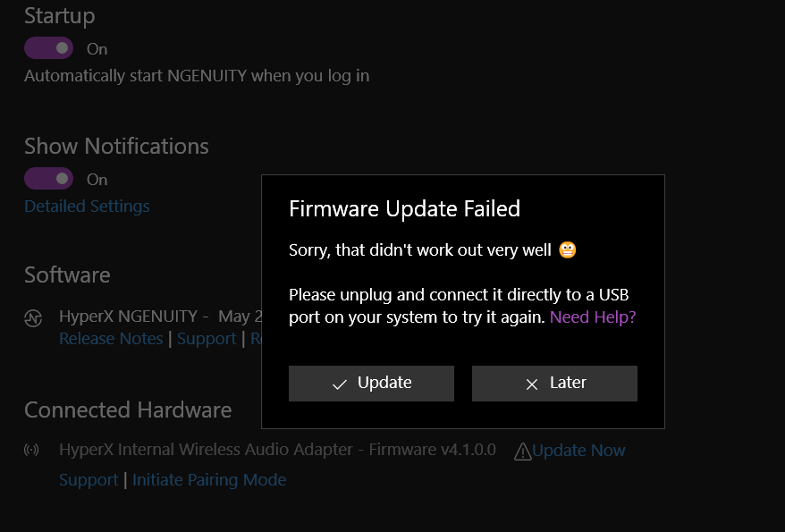Click the HyperX NGENUITY software logo icon
This screenshot has width=785, height=532.
[x=33, y=317]
